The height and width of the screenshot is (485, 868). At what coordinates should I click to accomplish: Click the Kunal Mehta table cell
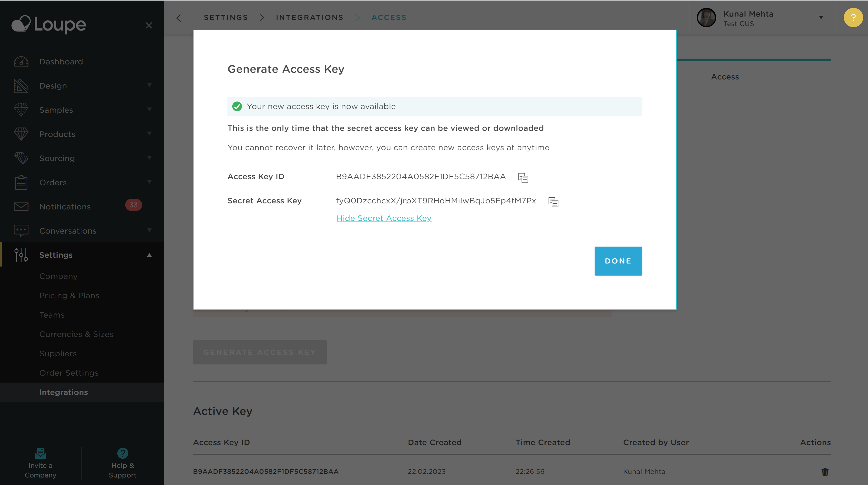coord(644,471)
